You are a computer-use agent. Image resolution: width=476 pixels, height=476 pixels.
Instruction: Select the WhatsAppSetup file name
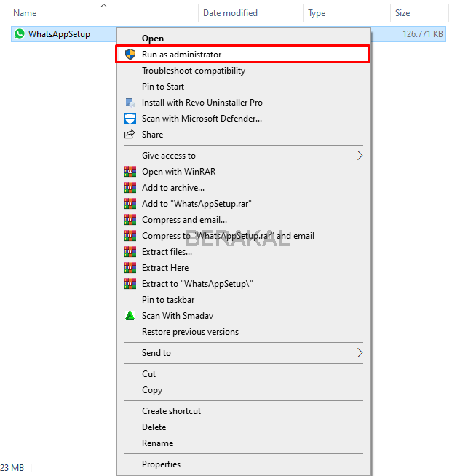click(59, 34)
